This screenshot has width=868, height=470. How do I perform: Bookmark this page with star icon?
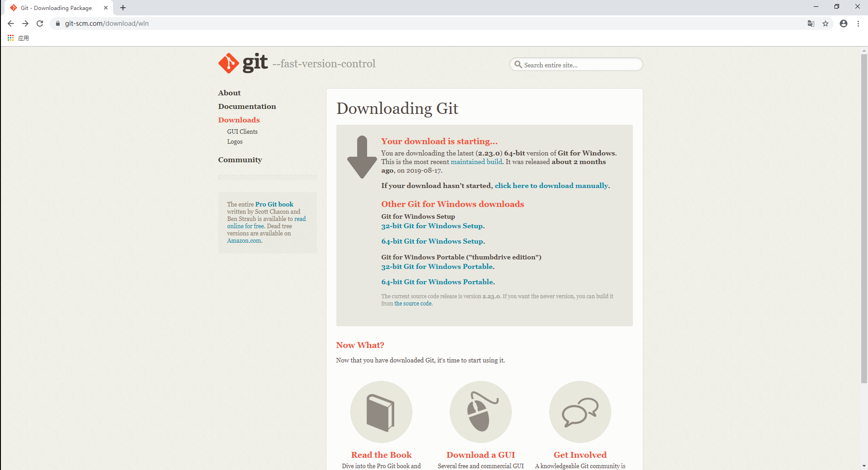[x=826, y=23]
